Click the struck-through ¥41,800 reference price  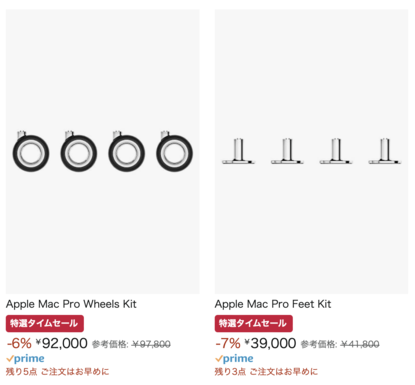tap(360, 344)
